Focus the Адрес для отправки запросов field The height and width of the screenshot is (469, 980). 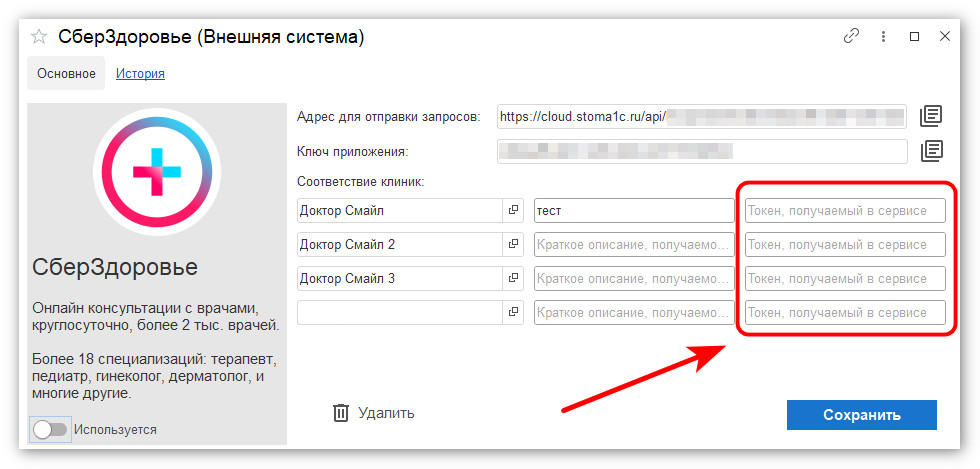pos(702,116)
